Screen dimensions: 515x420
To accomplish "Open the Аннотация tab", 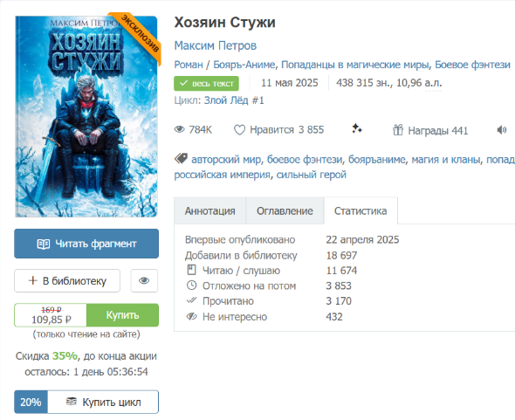I will coord(209,210).
